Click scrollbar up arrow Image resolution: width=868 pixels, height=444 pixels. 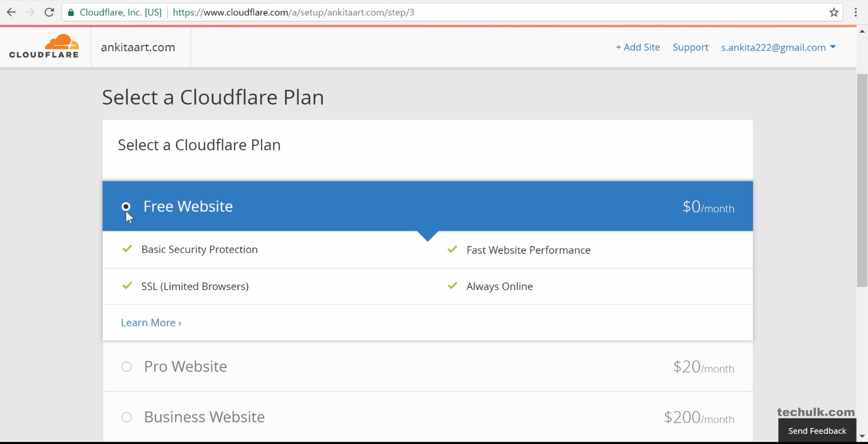[862, 32]
